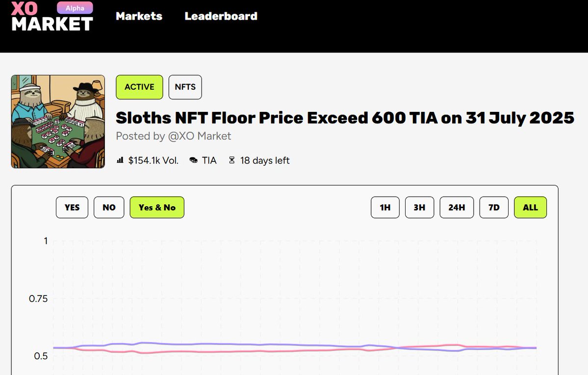Click the 1 y-axis label
Viewport: 588px width, 375px height.
click(x=46, y=241)
